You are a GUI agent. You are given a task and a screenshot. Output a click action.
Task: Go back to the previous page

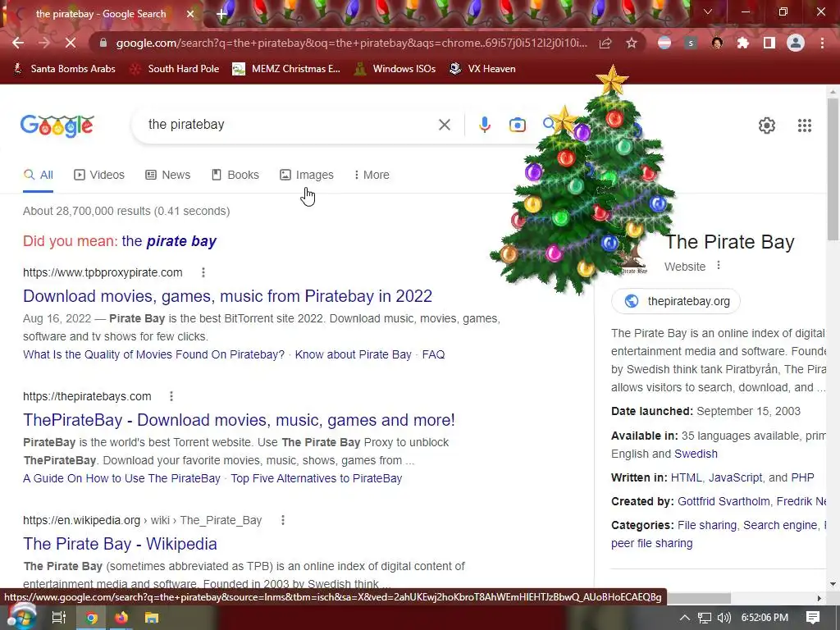pyautogui.click(x=18, y=43)
